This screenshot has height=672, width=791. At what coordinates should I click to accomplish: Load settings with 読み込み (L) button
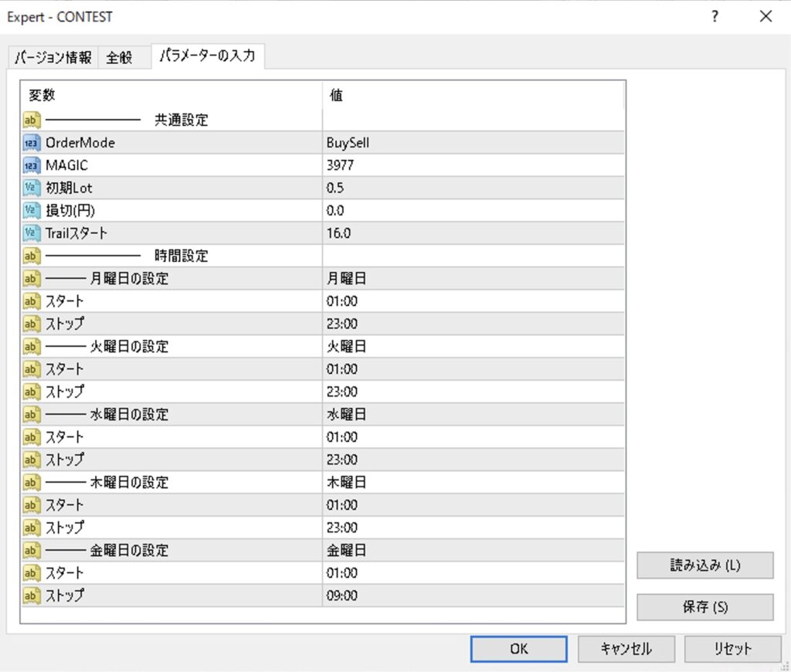point(704,565)
